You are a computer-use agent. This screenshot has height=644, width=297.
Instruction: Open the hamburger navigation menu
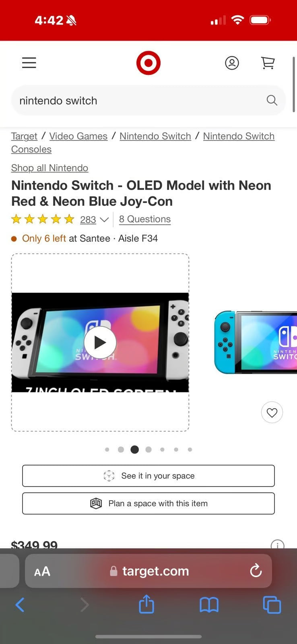click(x=29, y=63)
